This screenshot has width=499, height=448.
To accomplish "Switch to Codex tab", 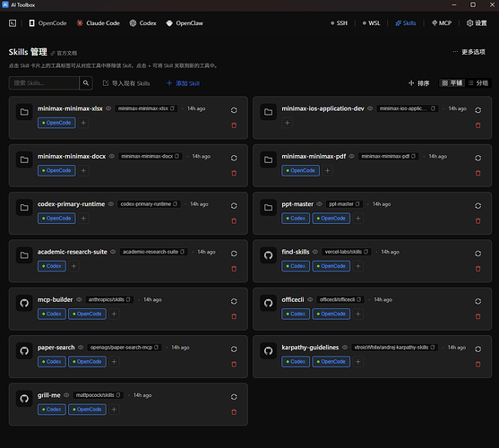I will pyautogui.click(x=142, y=23).
